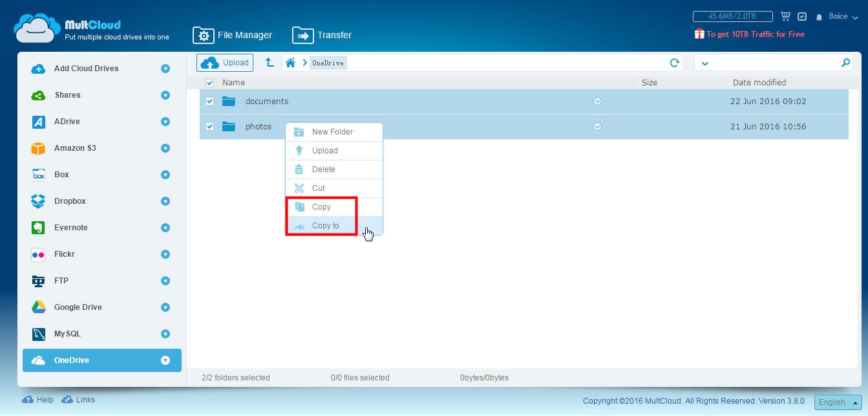This screenshot has height=416, width=868.
Task: Click the photos folder name
Action: pyautogui.click(x=259, y=127)
